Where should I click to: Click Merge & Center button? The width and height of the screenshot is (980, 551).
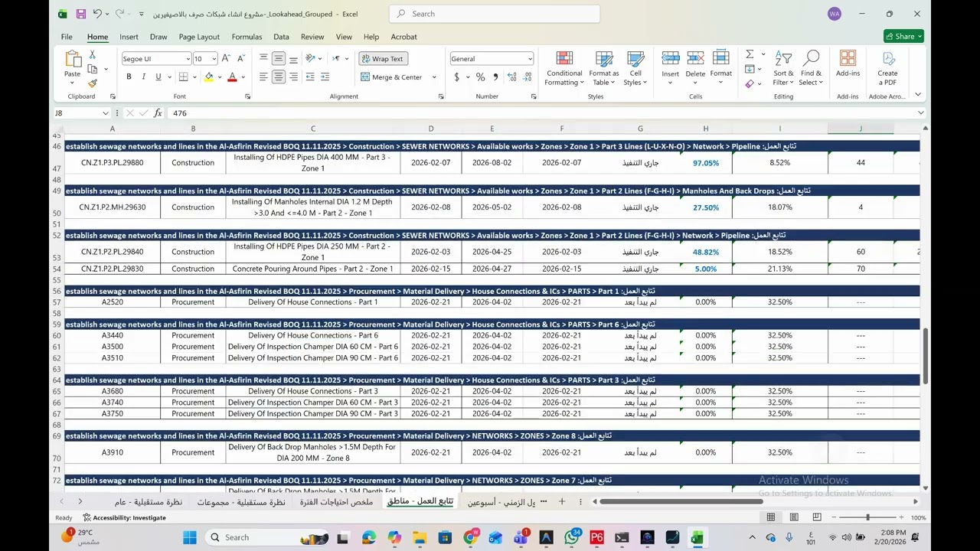click(392, 77)
